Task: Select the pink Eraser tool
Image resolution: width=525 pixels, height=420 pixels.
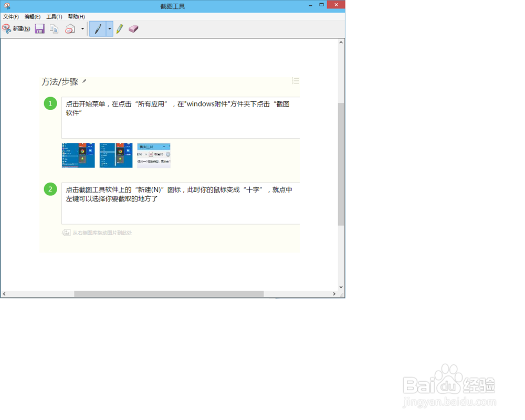Action: 133,28
